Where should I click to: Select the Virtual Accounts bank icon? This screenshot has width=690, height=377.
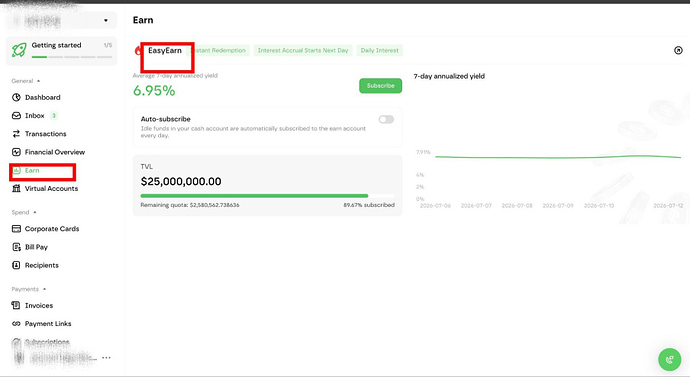pyautogui.click(x=16, y=188)
